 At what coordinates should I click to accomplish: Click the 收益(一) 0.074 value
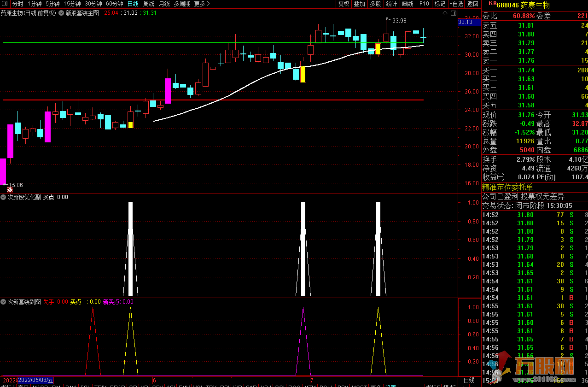coord(526,177)
